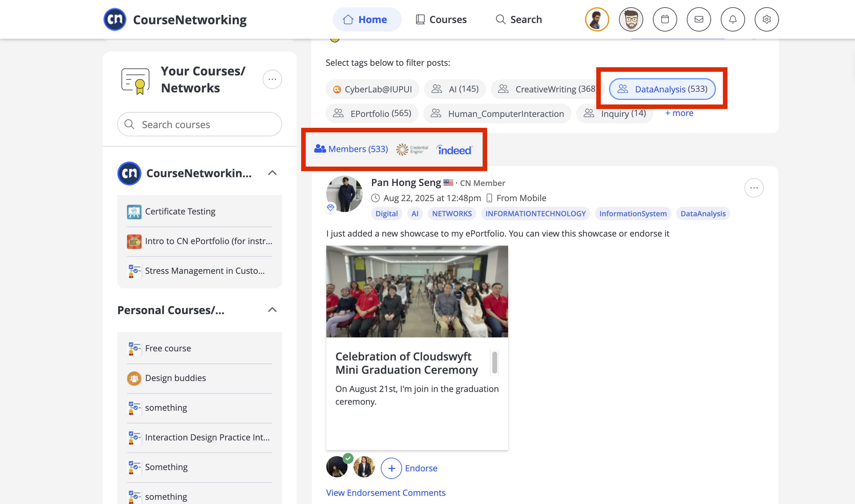Click the NETWORKS post tag
Viewport: 855px width, 504px height.
point(452,214)
